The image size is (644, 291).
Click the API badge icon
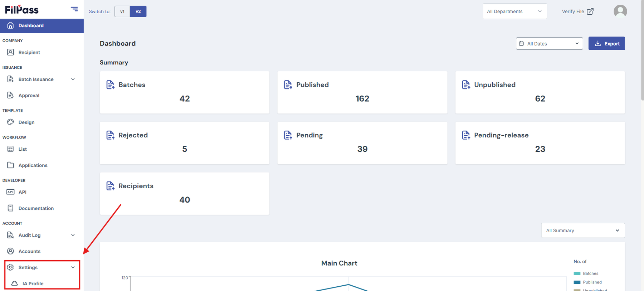10,192
